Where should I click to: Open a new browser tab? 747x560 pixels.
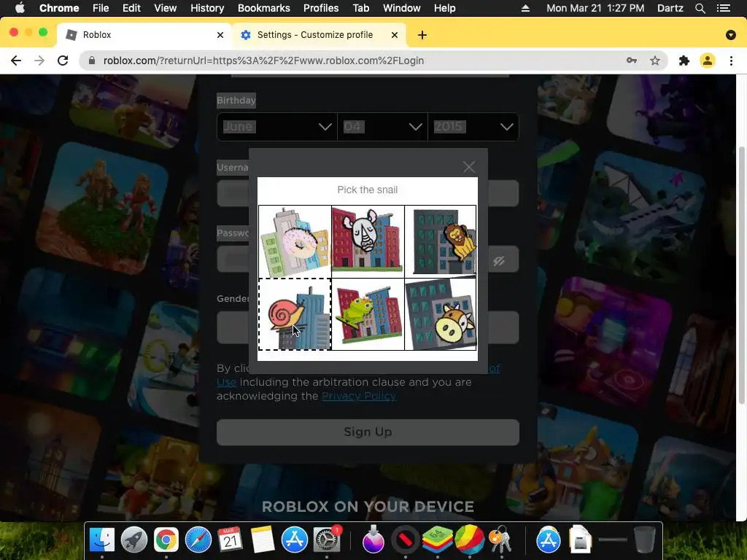pos(422,35)
